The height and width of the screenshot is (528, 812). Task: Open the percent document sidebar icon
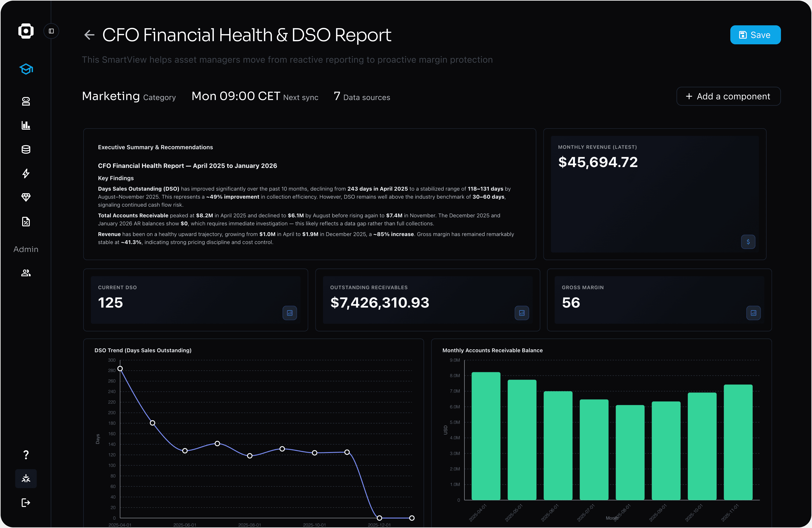point(26,222)
